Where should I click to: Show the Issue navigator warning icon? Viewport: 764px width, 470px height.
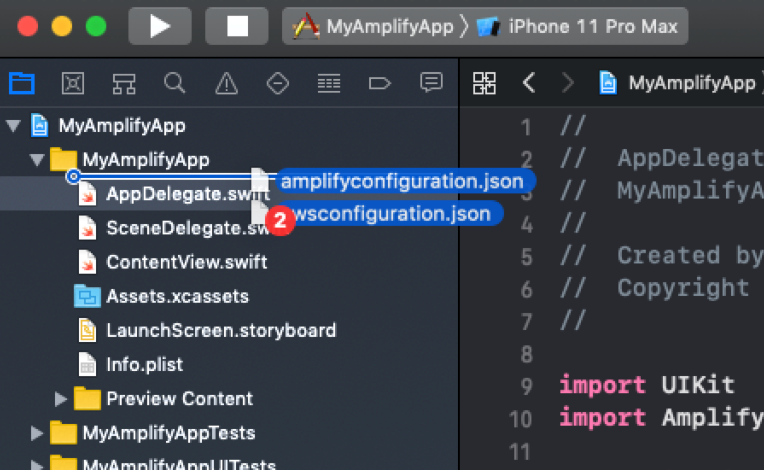(227, 83)
